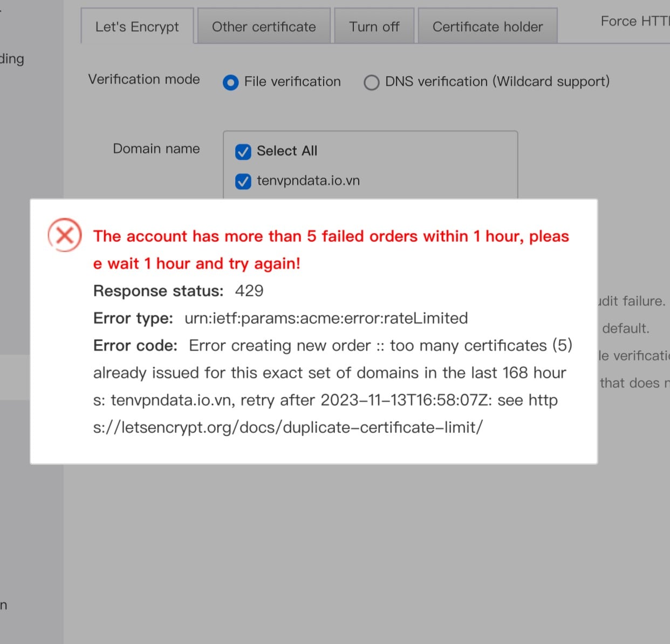Uncheck the tenvpndata.io.vn domain checkbox
This screenshot has height=644, width=670.
tap(243, 181)
